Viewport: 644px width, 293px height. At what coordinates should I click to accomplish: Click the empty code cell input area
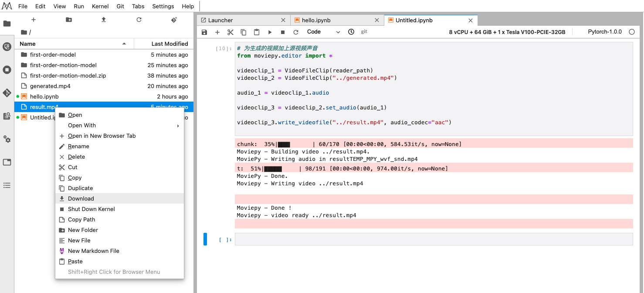pyautogui.click(x=433, y=239)
